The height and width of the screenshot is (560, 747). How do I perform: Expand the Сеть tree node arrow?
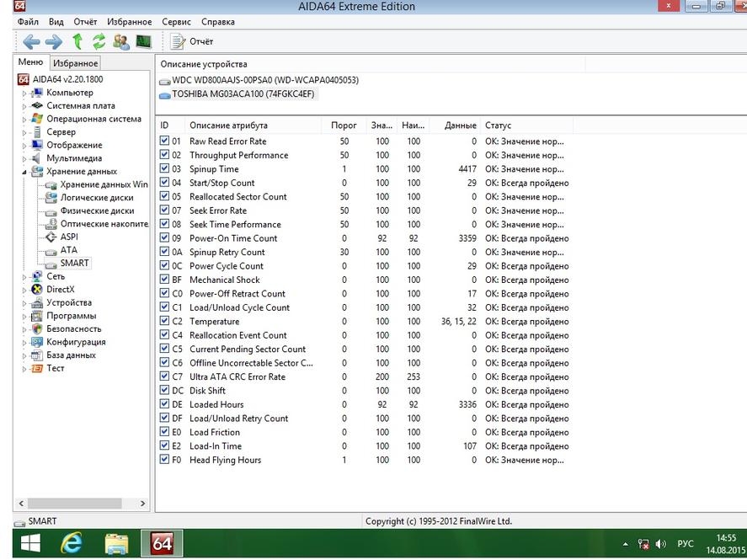(24, 277)
